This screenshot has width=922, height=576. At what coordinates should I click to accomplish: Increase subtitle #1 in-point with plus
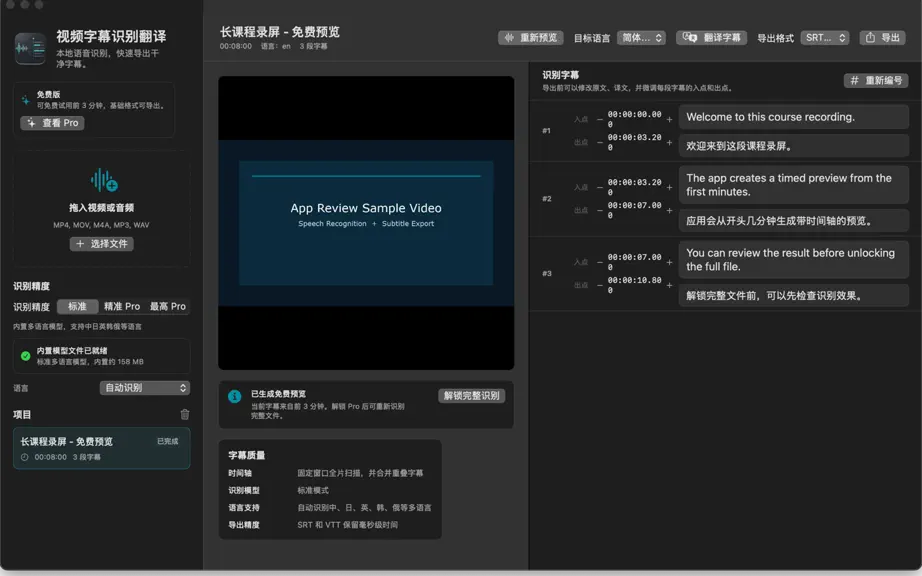pyautogui.click(x=669, y=119)
